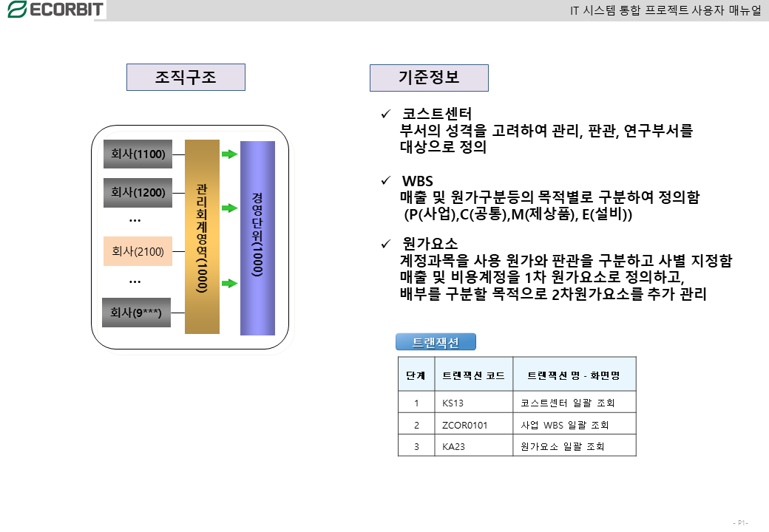Click the line '(P(사업),C(공통),M(제상품), E(설비))'
Screen dimensions: 769x532
(x=518, y=214)
